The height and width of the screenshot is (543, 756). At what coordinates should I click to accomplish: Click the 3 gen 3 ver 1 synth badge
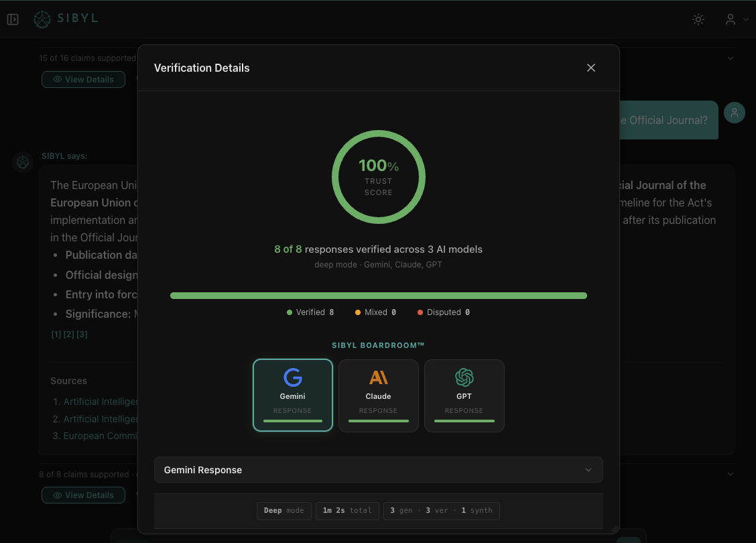point(441,511)
